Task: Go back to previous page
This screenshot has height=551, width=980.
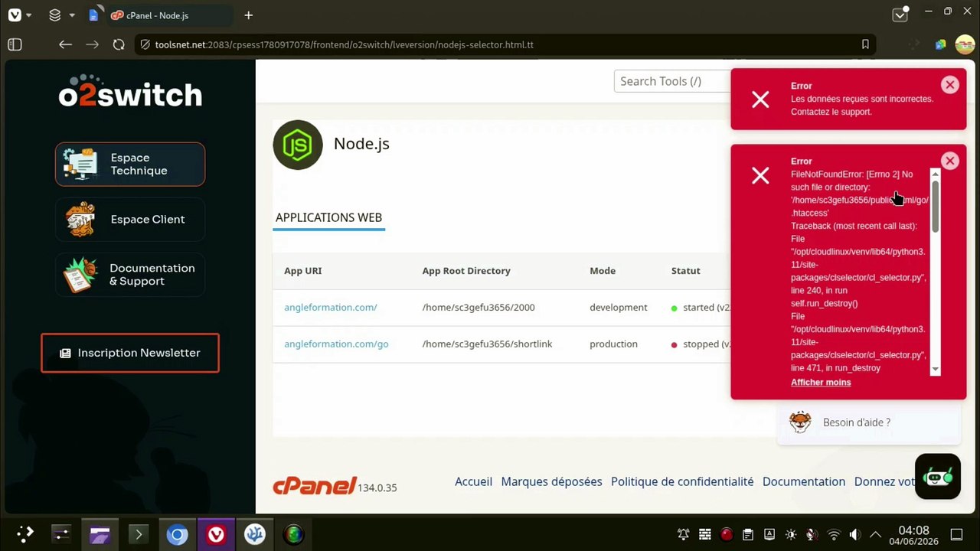Action: click(65, 44)
